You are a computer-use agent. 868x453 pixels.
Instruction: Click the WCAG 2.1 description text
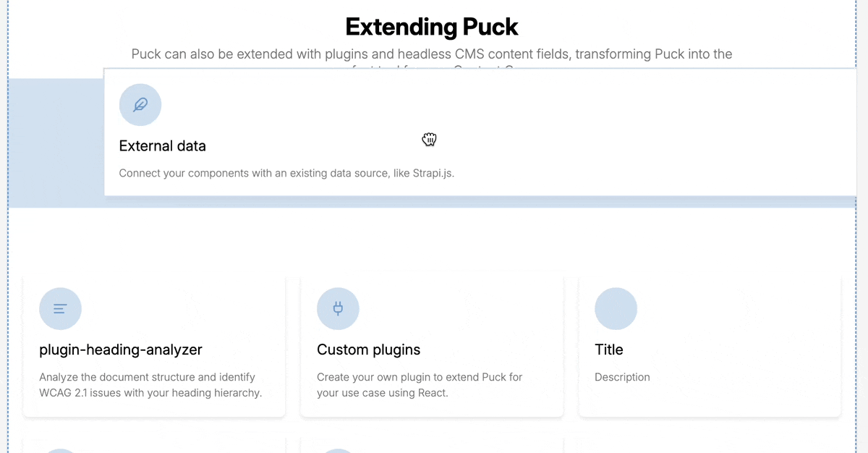coord(146,384)
